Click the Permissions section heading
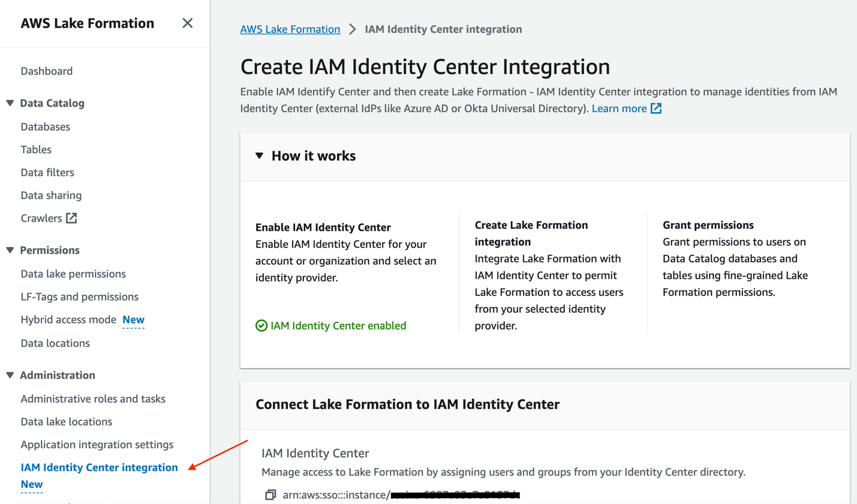The image size is (857, 504). tap(50, 250)
